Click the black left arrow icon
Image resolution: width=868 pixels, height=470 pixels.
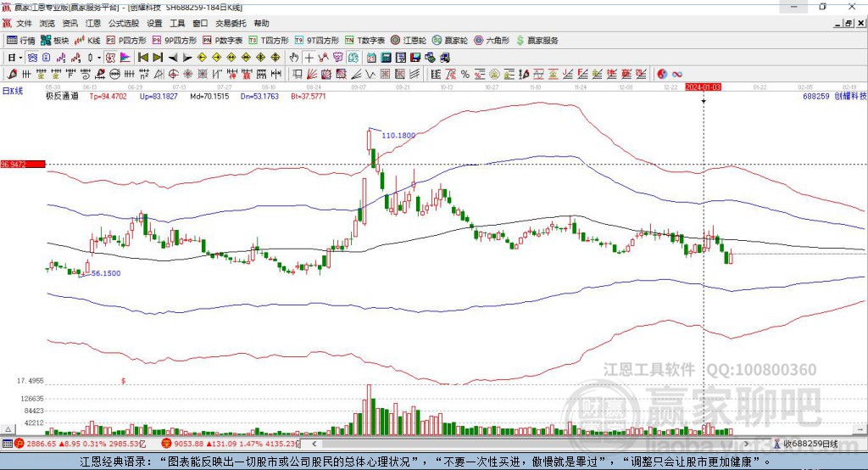(173, 57)
